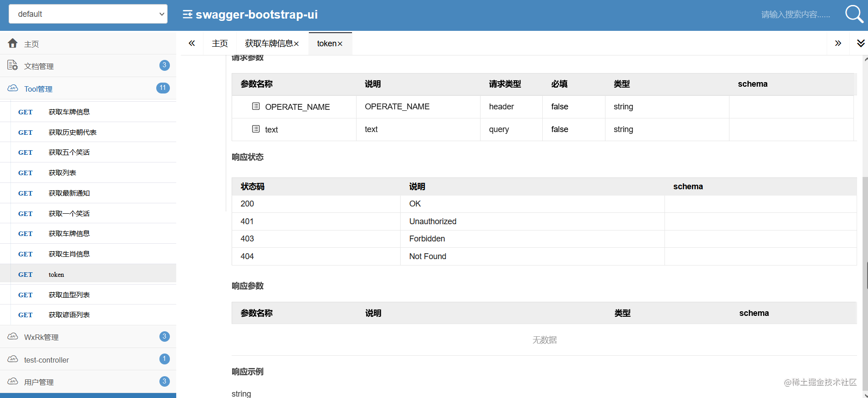Click the WxRk管理 API cloud icon

[x=13, y=336]
